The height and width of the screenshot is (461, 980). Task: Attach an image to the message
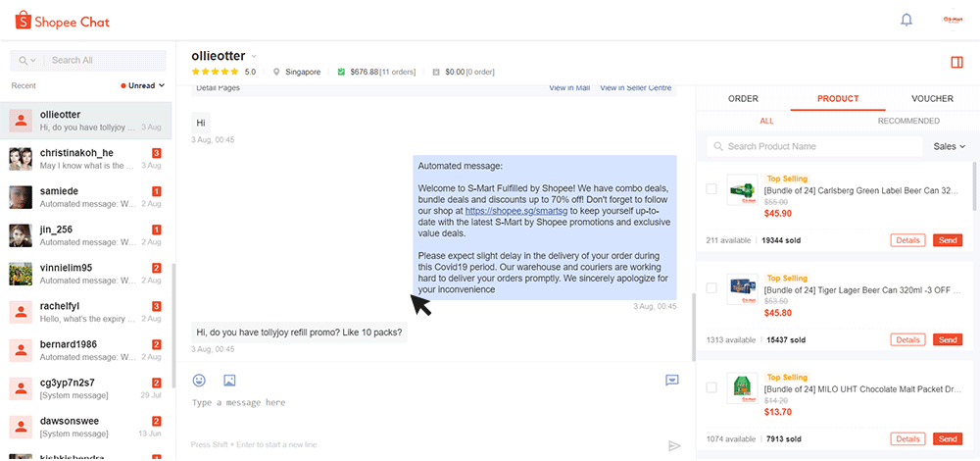pyautogui.click(x=229, y=380)
